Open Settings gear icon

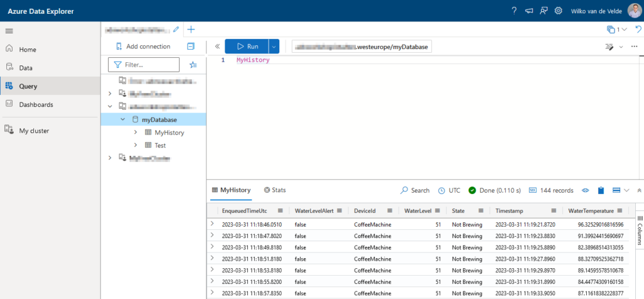[558, 11]
